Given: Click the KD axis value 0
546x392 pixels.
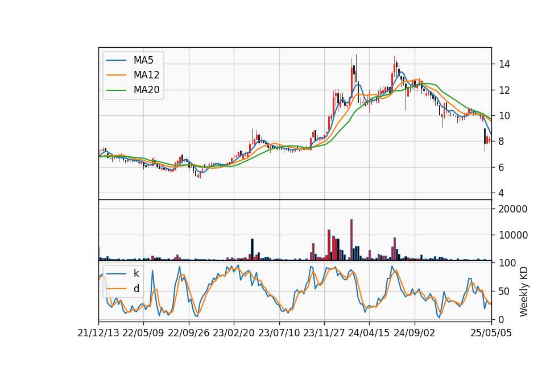Looking at the screenshot, I should click(x=502, y=320).
